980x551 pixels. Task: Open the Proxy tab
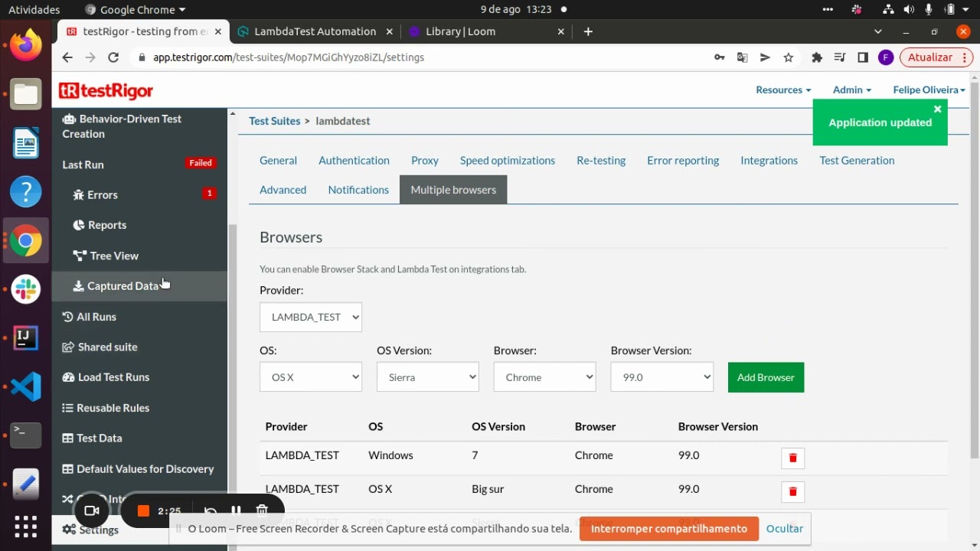425,160
